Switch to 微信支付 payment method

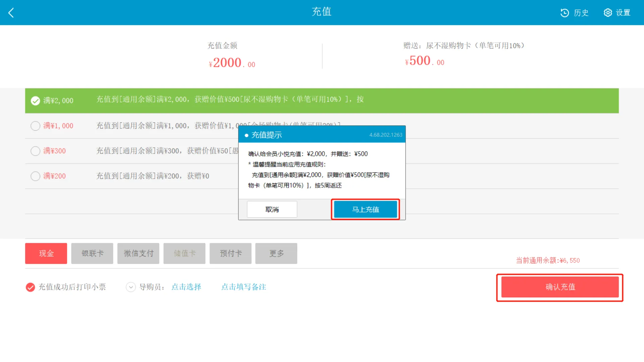coord(138,253)
